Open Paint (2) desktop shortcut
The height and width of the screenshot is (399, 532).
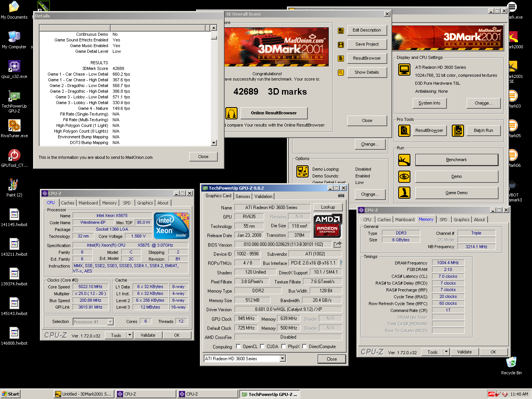tap(14, 188)
